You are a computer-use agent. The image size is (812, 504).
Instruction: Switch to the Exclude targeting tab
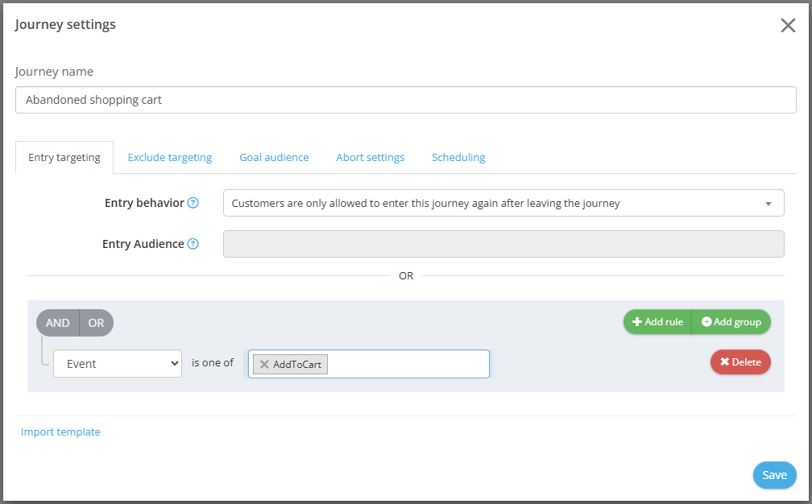pos(169,158)
